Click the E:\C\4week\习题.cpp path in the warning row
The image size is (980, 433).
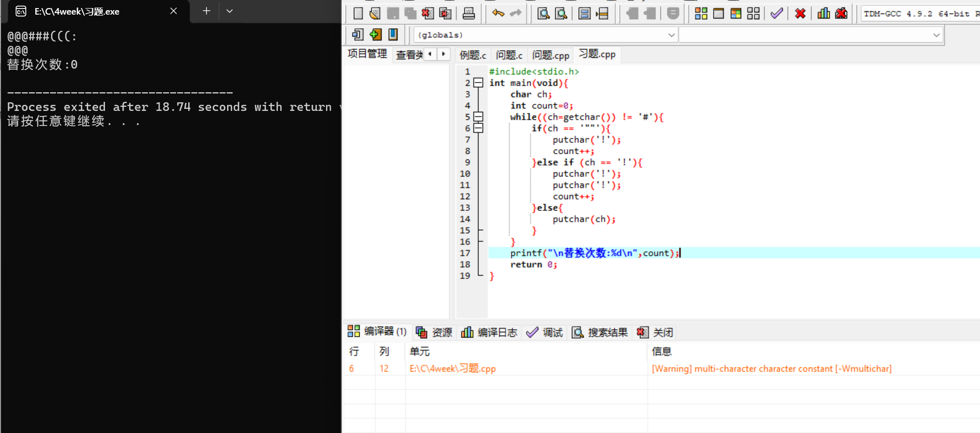point(453,368)
